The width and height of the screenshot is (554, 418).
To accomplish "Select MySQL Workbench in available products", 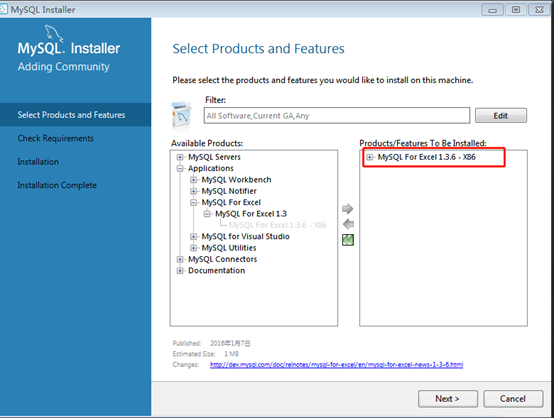I will [236, 180].
